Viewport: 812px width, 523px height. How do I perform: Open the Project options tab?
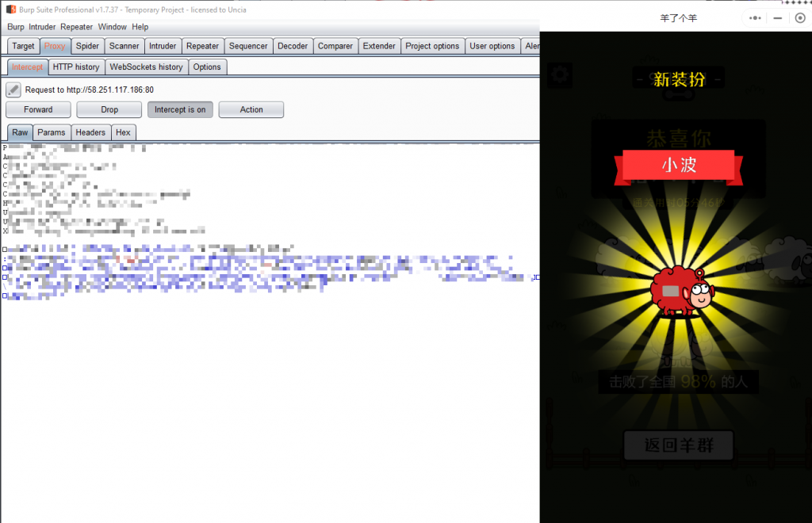pos(432,46)
